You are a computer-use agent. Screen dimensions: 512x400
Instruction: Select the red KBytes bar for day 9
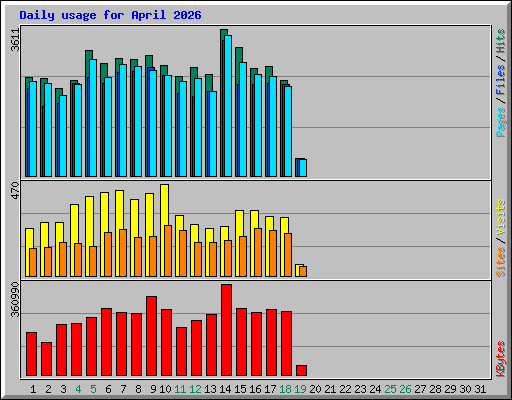(x=151, y=336)
